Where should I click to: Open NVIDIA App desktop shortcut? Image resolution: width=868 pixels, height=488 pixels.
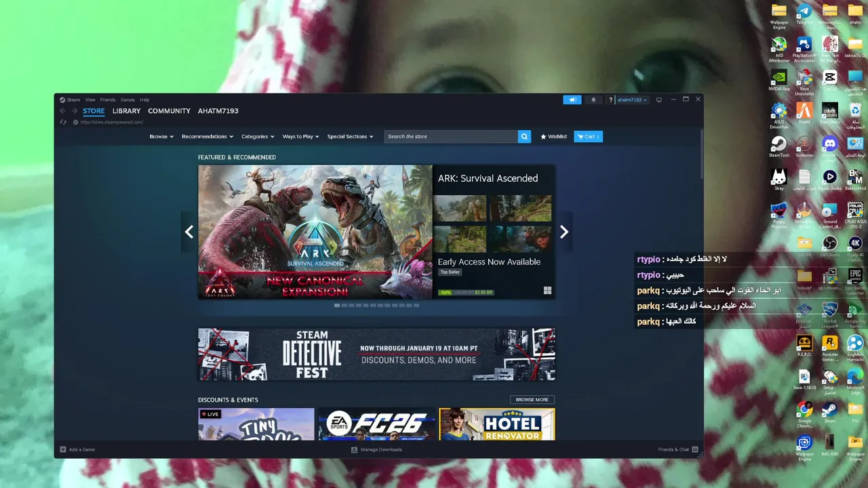tap(779, 79)
